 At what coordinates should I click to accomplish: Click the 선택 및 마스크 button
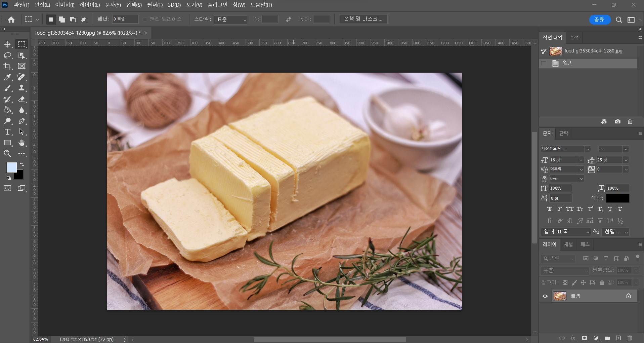[363, 19]
